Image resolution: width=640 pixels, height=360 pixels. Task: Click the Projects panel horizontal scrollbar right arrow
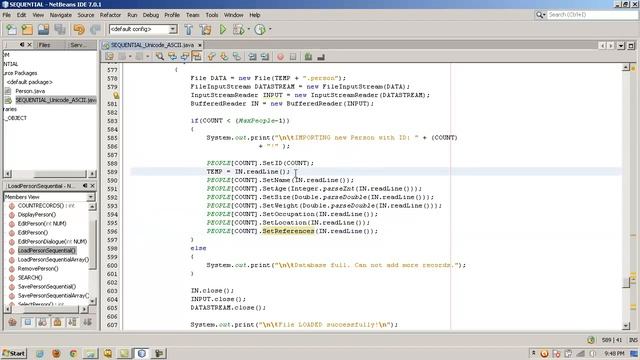(x=92, y=173)
